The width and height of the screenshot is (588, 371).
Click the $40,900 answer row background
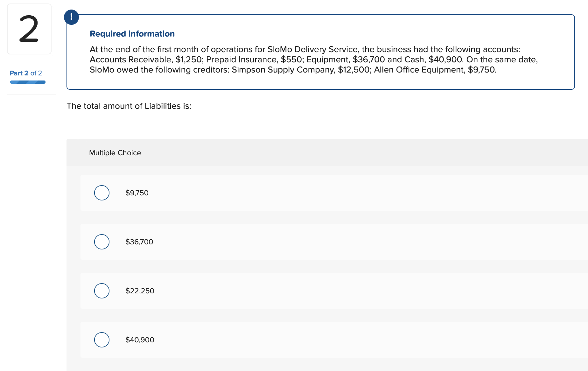point(334,340)
